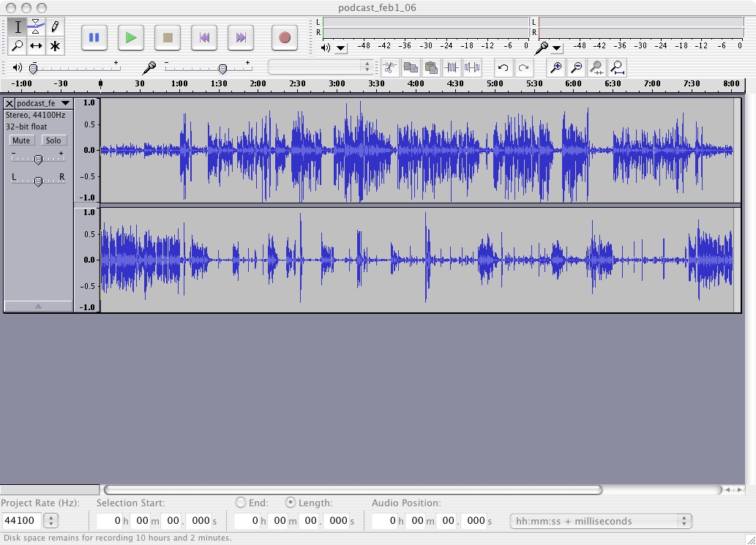
Task: Select the Draw pencil tool
Action: [x=55, y=27]
